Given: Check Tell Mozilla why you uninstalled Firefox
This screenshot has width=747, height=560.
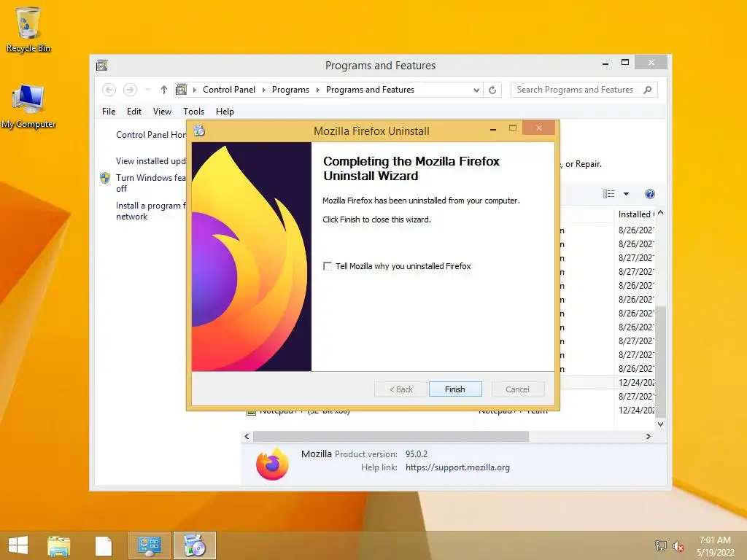Looking at the screenshot, I should click(x=328, y=266).
